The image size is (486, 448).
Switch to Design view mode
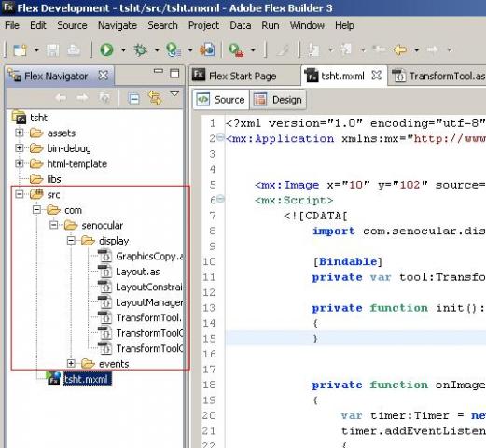coord(278,100)
